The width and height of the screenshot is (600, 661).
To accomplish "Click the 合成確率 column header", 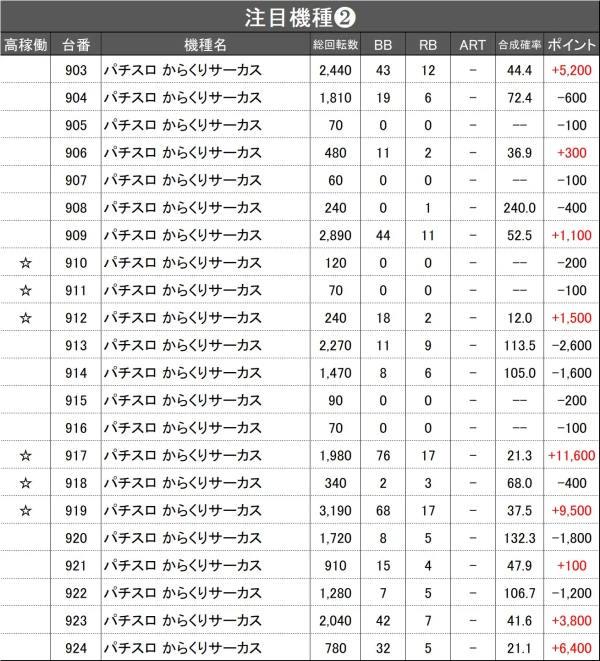I will click(x=519, y=44).
